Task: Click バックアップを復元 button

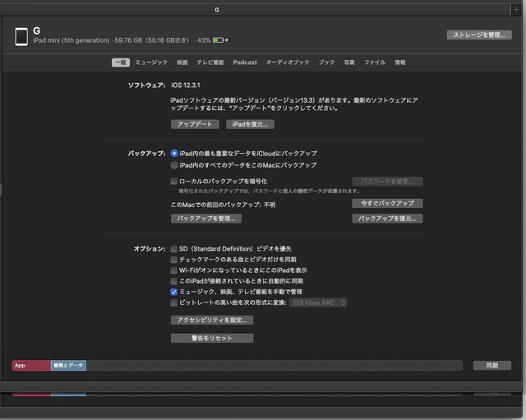Action: point(387,219)
